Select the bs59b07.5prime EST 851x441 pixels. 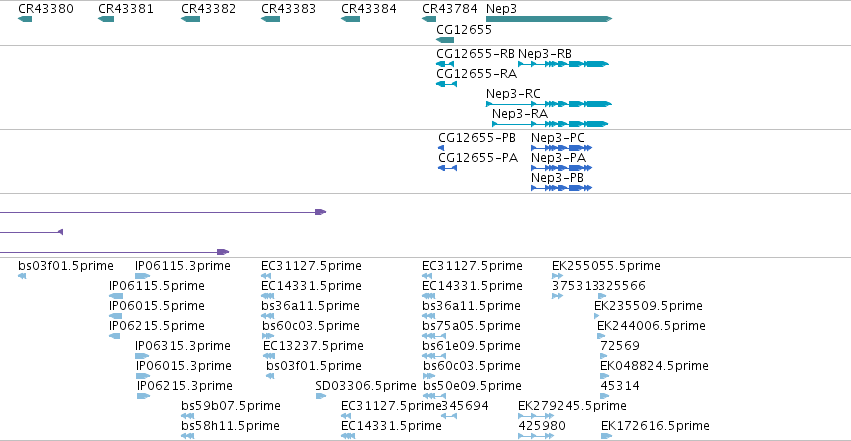click(x=188, y=417)
